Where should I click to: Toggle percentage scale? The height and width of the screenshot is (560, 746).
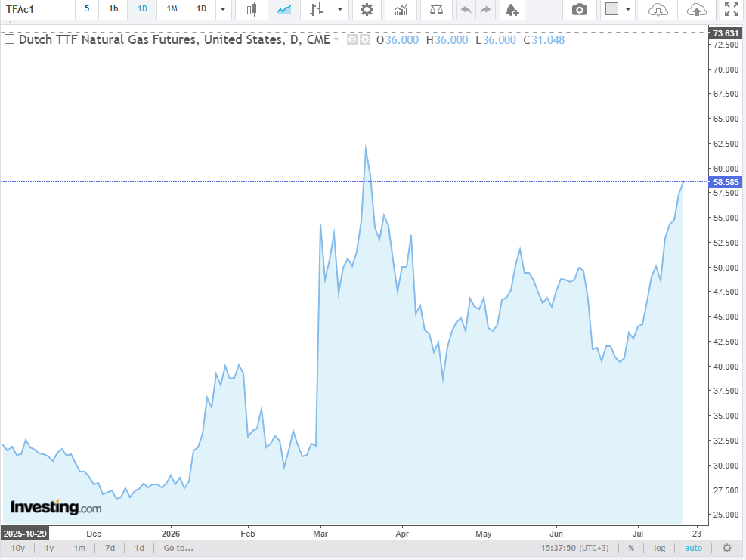631,548
